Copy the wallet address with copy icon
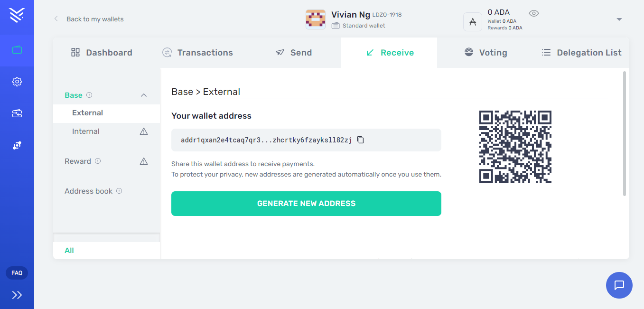This screenshot has width=644, height=309. pos(361,140)
